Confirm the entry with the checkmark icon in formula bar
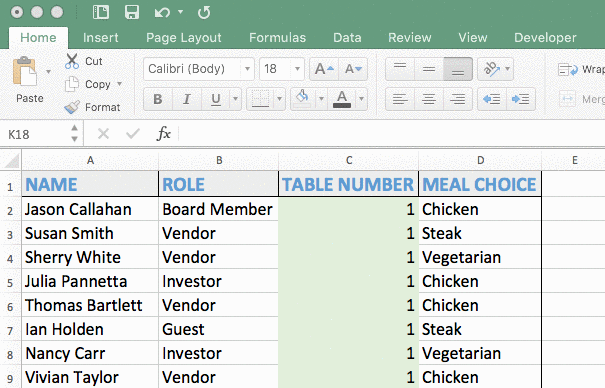Viewport: 605px width, 388px height. point(133,134)
